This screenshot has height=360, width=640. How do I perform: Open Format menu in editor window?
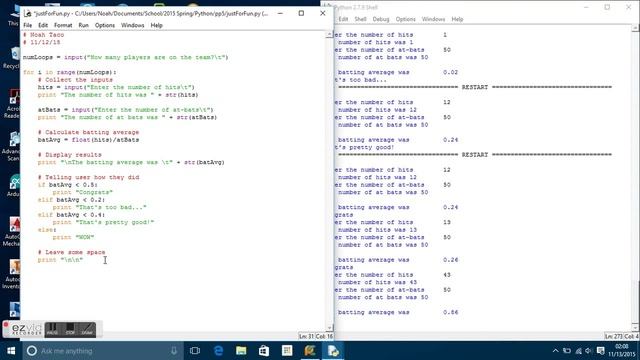click(63, 25)
